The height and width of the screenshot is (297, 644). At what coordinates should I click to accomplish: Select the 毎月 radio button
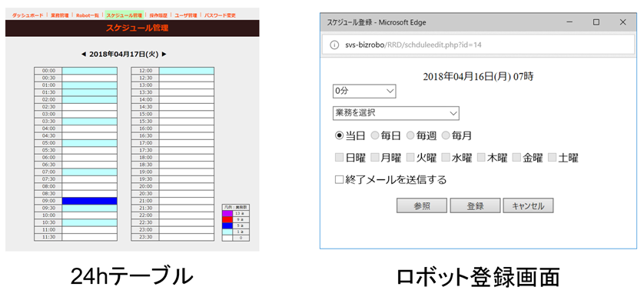[x=445, y=135]
